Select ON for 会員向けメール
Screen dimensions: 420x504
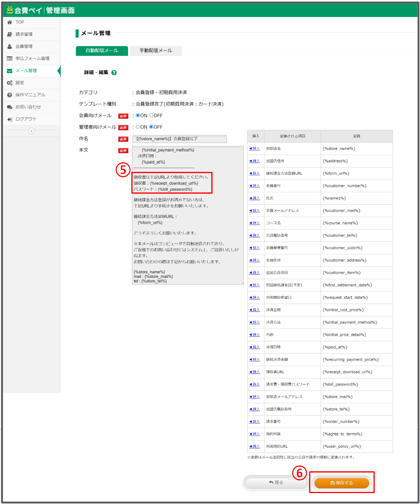[138, 115]
